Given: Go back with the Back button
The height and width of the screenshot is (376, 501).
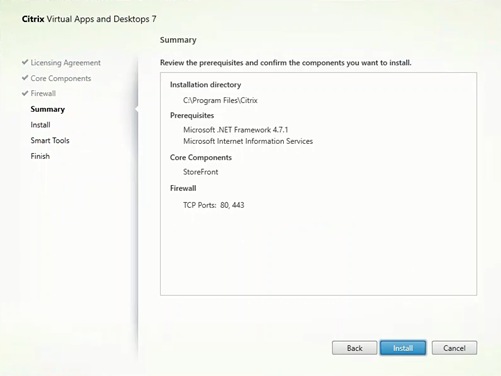Looking at the screenshot, I should point(354,348).
